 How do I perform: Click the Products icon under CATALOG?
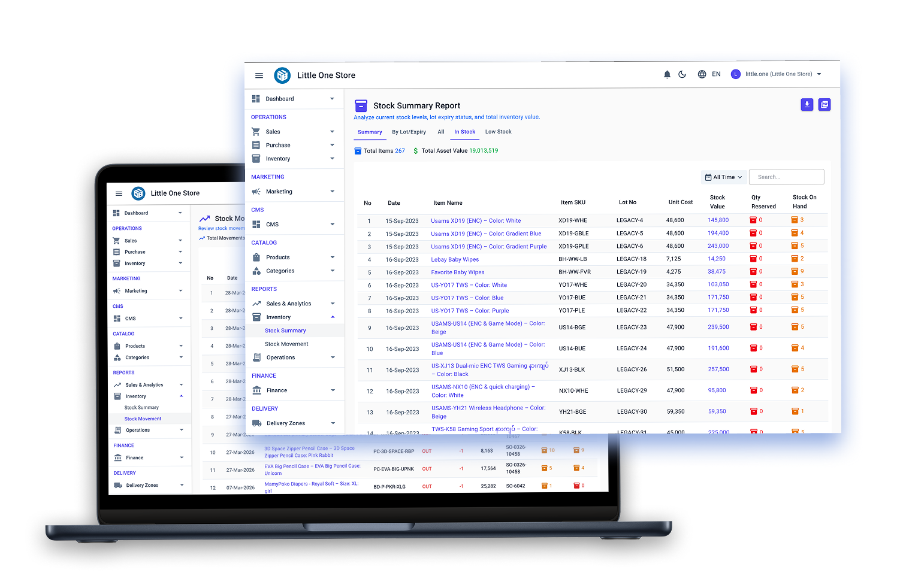click(257, 257)
